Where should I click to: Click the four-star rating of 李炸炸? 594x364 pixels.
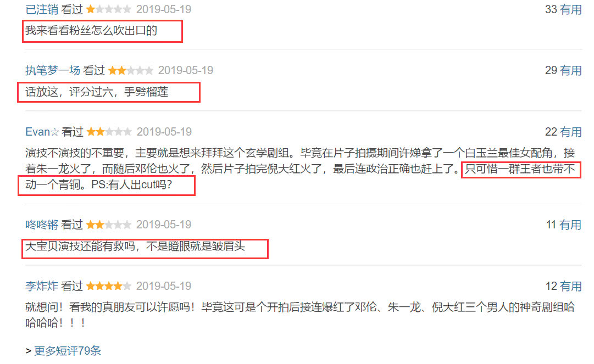(109, 286)
